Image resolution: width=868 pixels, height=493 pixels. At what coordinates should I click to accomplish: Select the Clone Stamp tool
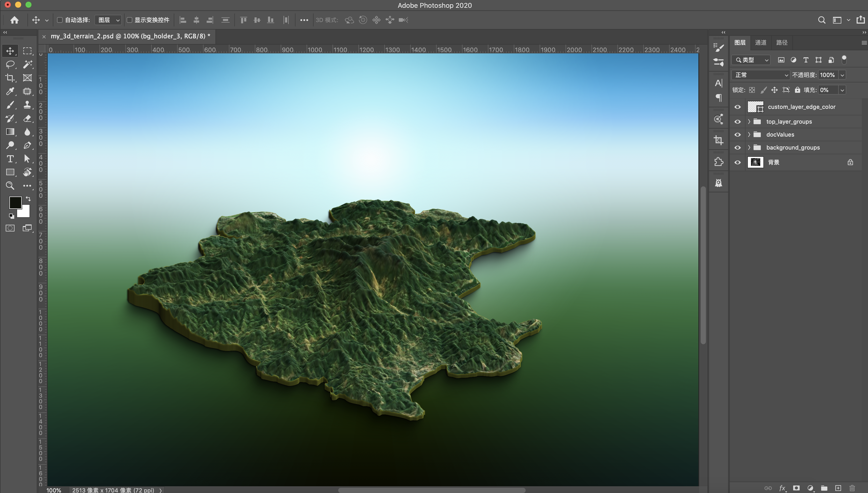(x=27, y=105)
